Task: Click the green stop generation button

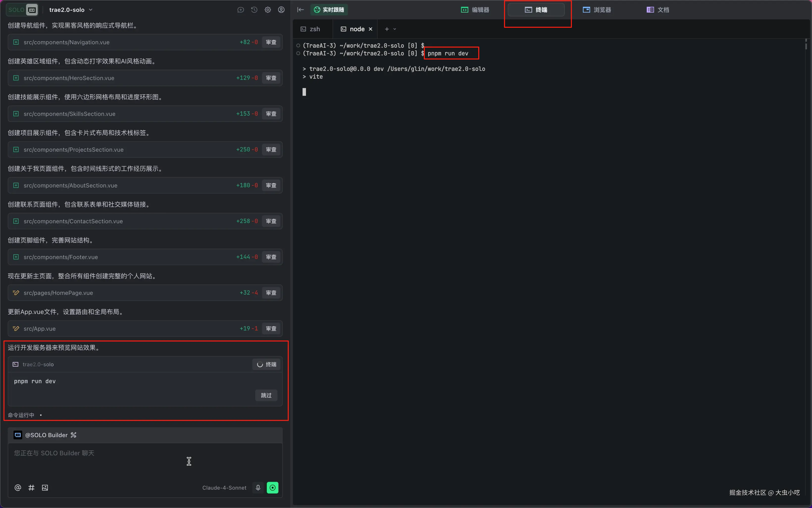Action: click(273, 487)
